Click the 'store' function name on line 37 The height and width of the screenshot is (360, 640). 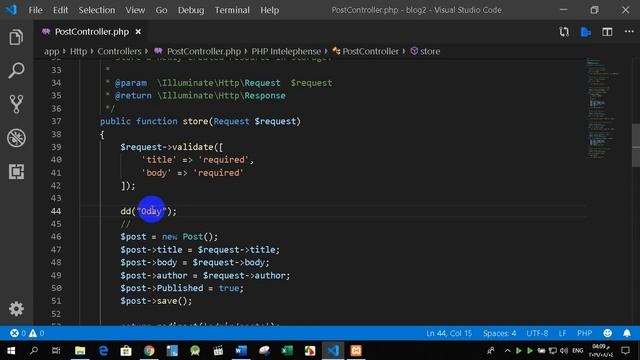click(195, 121)
